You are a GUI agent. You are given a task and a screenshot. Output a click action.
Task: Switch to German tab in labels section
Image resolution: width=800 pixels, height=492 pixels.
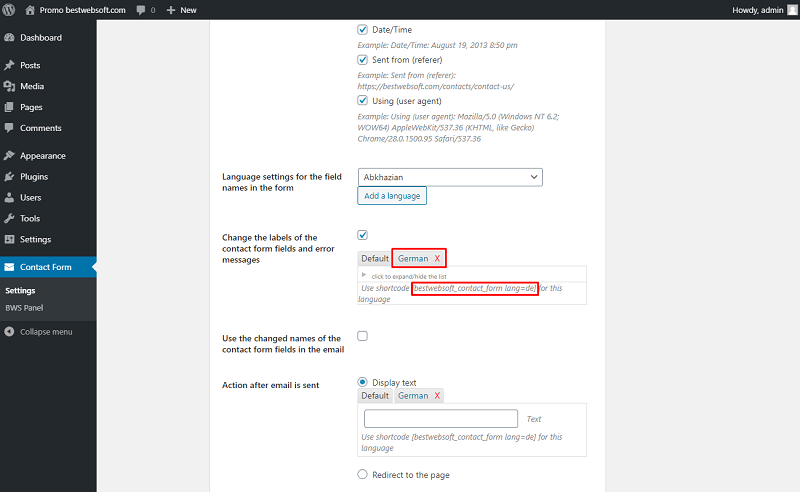(x=413, y=258)
